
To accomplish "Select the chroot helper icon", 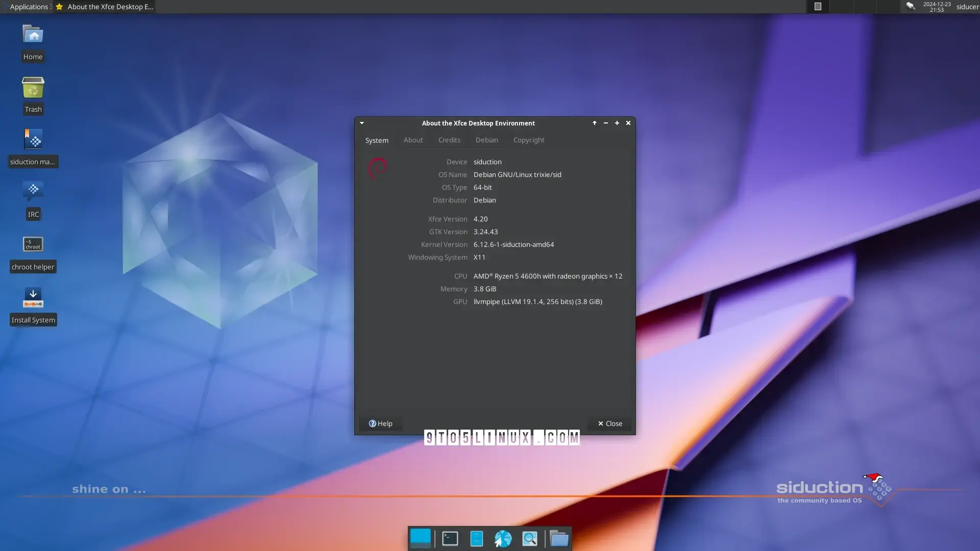I will (32, 244).
